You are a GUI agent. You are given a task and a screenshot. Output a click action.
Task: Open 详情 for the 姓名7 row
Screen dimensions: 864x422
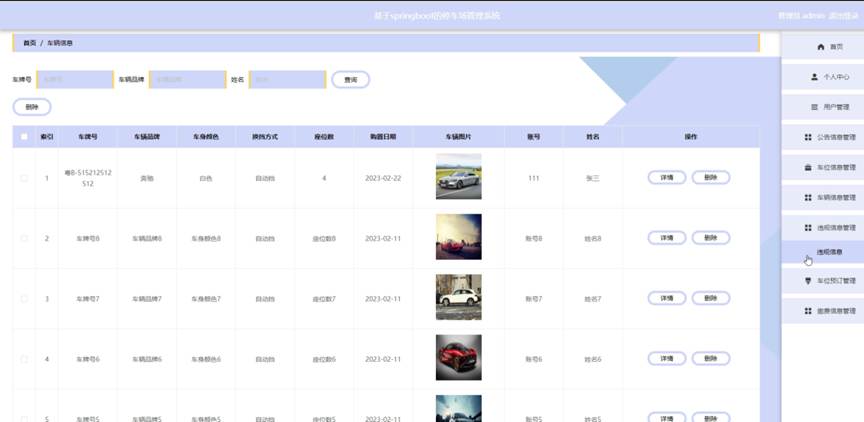667,298
